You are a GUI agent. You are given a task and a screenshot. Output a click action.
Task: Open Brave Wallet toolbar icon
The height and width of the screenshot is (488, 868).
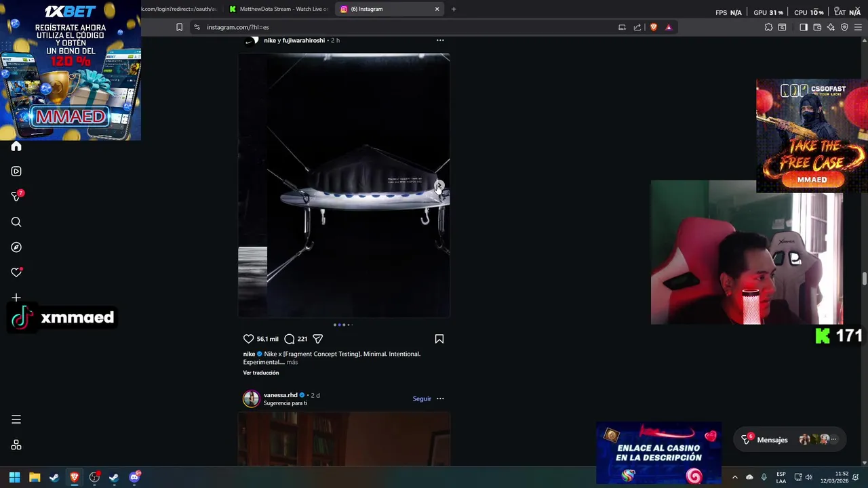point(817,27)
